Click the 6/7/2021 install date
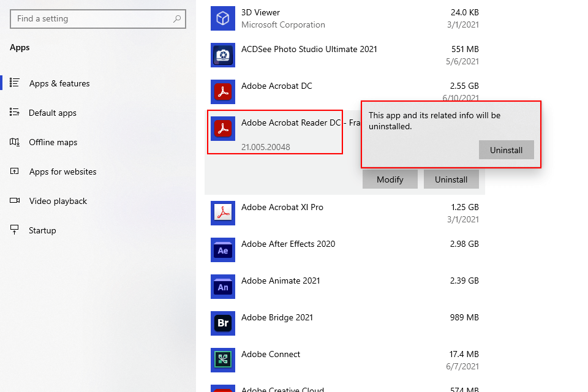 tap(462, 366)
